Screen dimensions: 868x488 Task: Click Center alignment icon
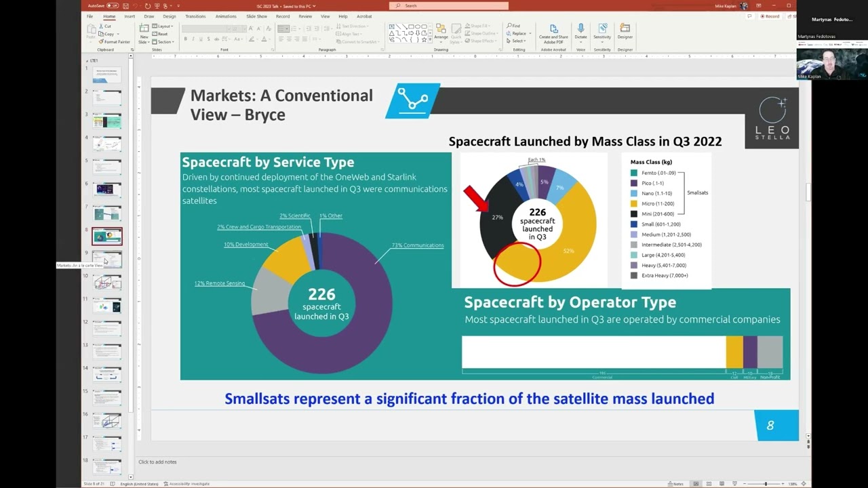[x=289, y=39]
